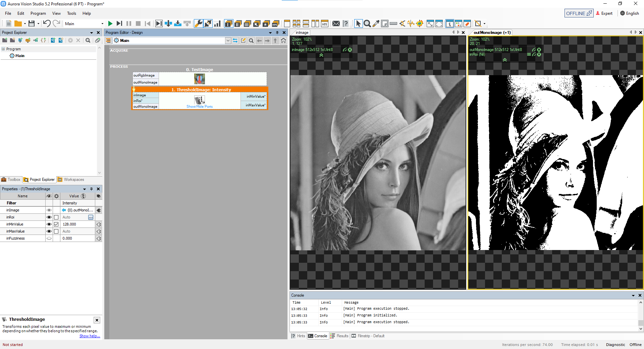Click the Show/Hide Ports link
The image size is (644, 349).
tap(200, 107)
